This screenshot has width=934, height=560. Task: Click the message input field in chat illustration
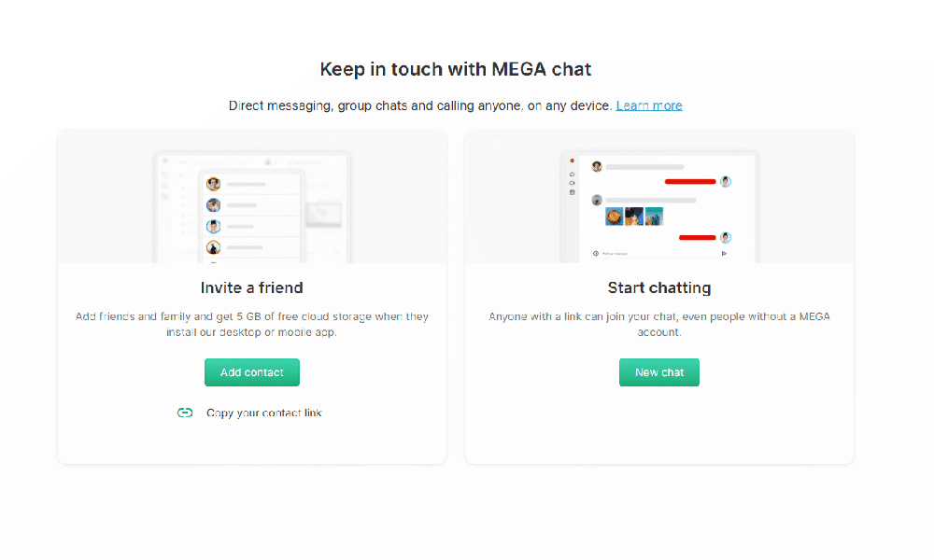(654, 253)
